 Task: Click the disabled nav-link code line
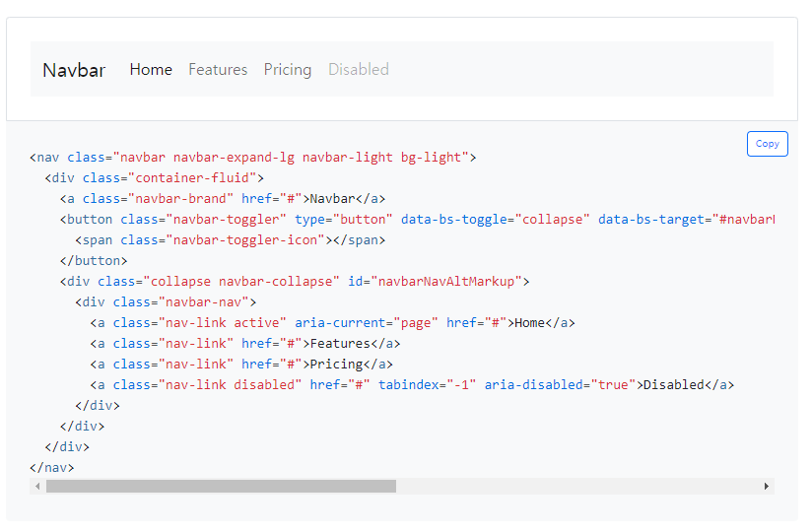tap(412, 385)
